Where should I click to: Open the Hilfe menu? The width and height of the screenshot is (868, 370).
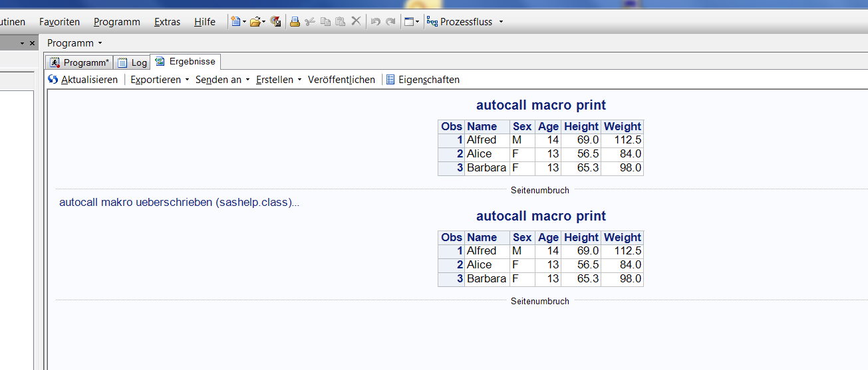tap(205, 22)
